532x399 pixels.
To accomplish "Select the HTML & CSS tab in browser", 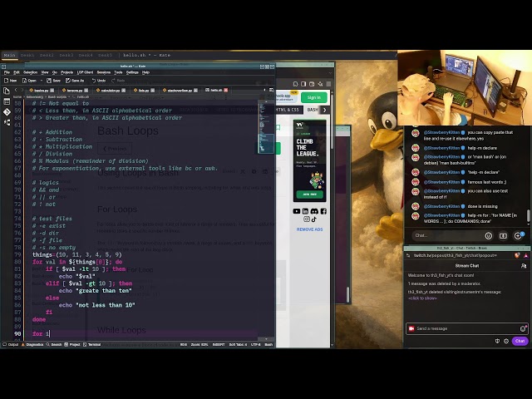I will point(288,110).
